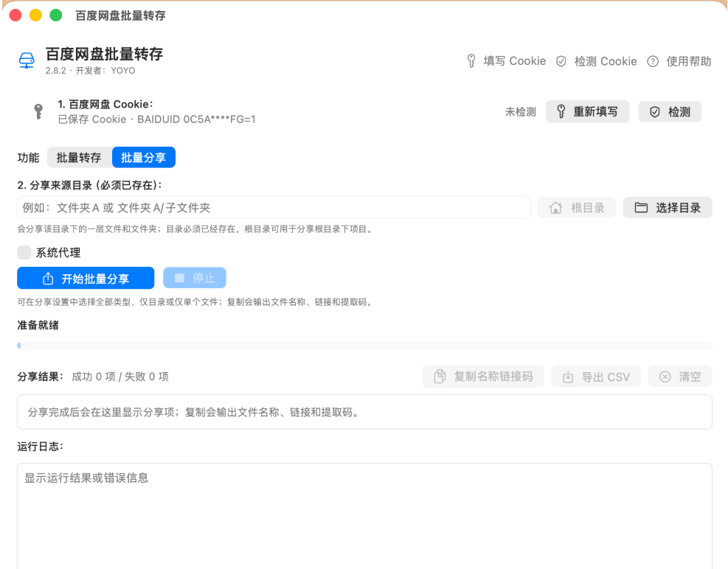Click the 检测 button in Cookie row

click(x=670, y=111)
